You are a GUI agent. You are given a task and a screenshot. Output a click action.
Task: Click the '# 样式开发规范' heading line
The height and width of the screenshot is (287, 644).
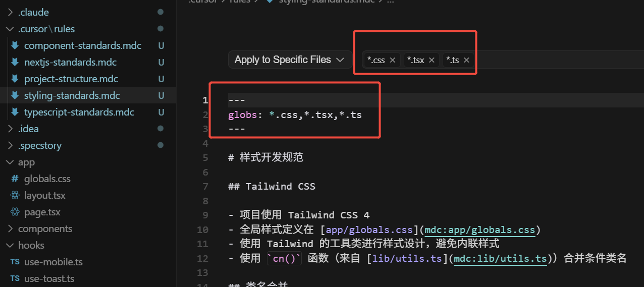265,157
